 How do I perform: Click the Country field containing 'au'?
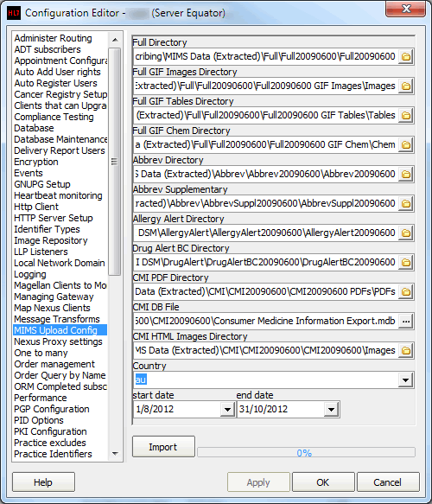click(265, 380)
